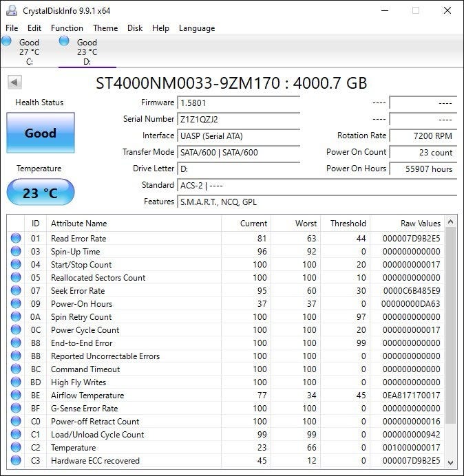
Task: Click the status orb for Spin-Up Time
Action: coord(16,251)
